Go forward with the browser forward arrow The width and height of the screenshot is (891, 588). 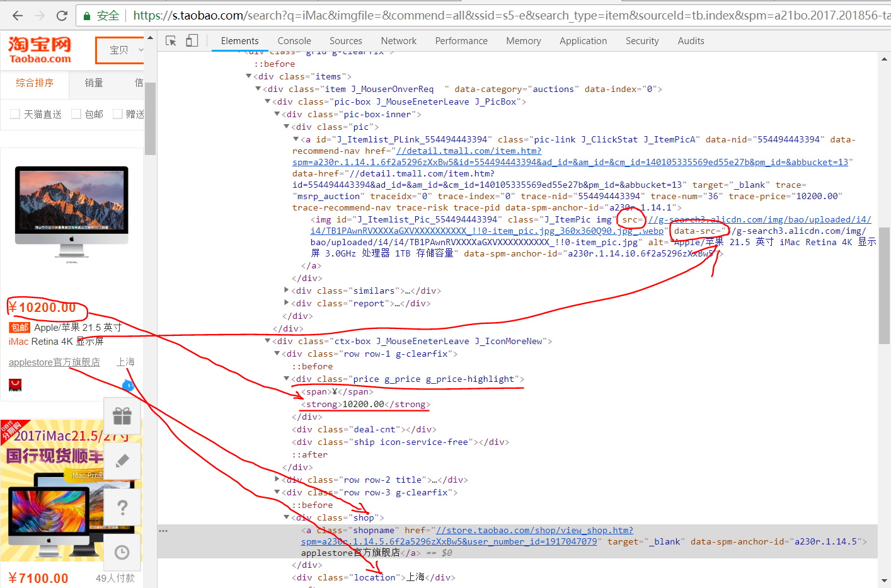click(40, 15)
